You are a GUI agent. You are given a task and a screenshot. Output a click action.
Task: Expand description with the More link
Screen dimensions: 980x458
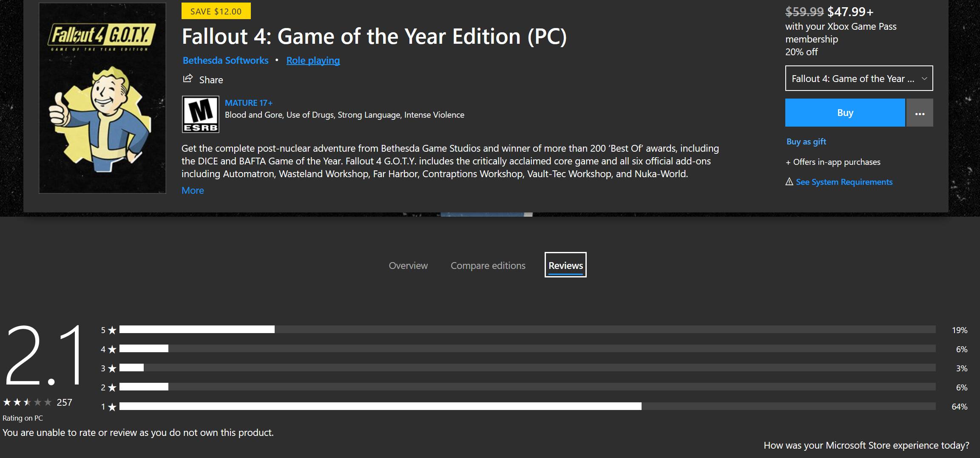coord(193,190)
